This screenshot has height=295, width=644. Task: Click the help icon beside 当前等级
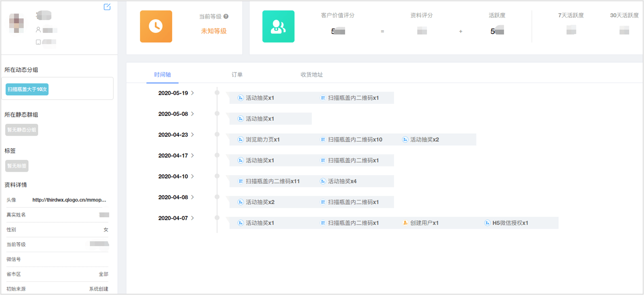coord(226,16)
